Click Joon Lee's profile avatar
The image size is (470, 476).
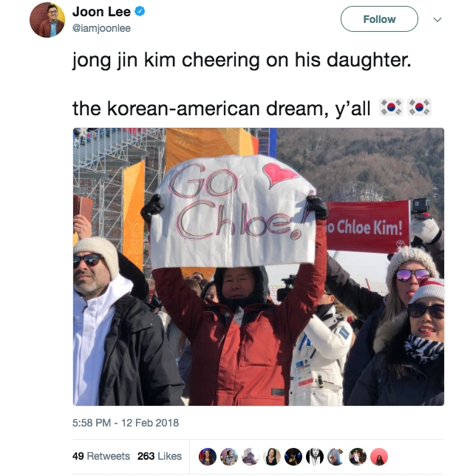click(47, 20)
